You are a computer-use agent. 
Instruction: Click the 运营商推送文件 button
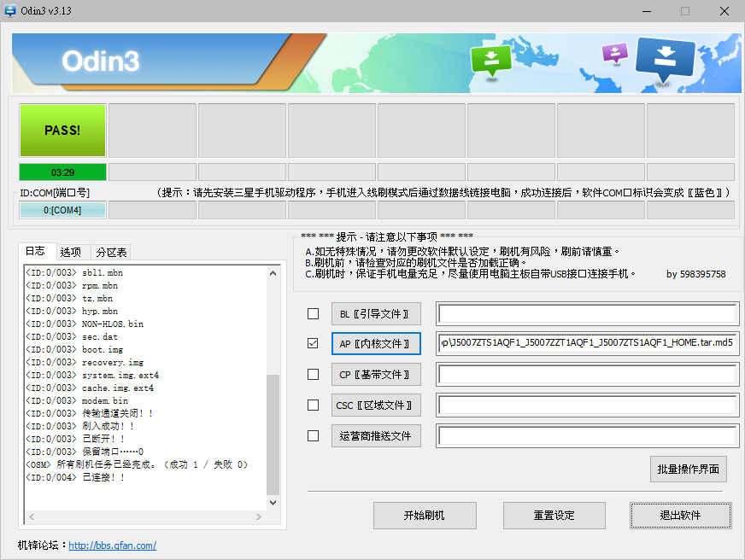[376, 436]
